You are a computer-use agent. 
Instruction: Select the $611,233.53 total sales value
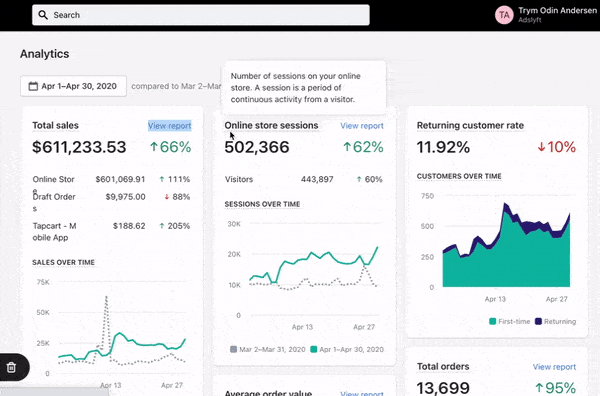point(79,147)
